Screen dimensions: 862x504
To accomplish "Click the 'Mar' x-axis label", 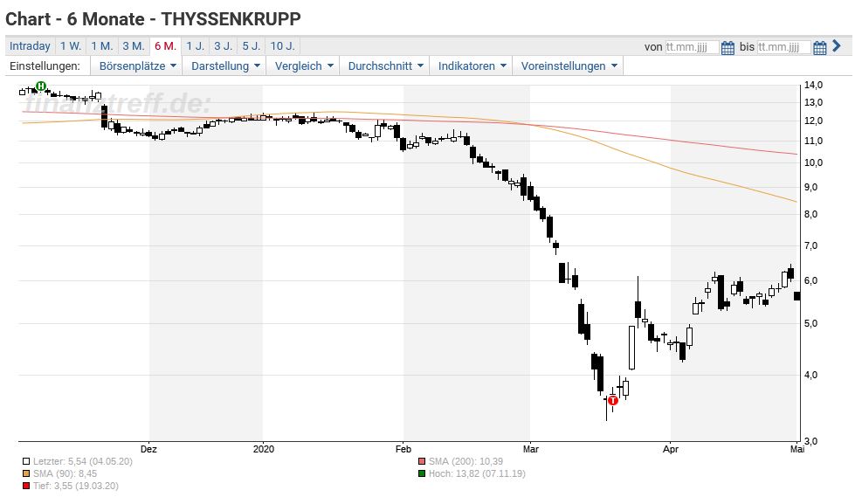I will (530, 449).
